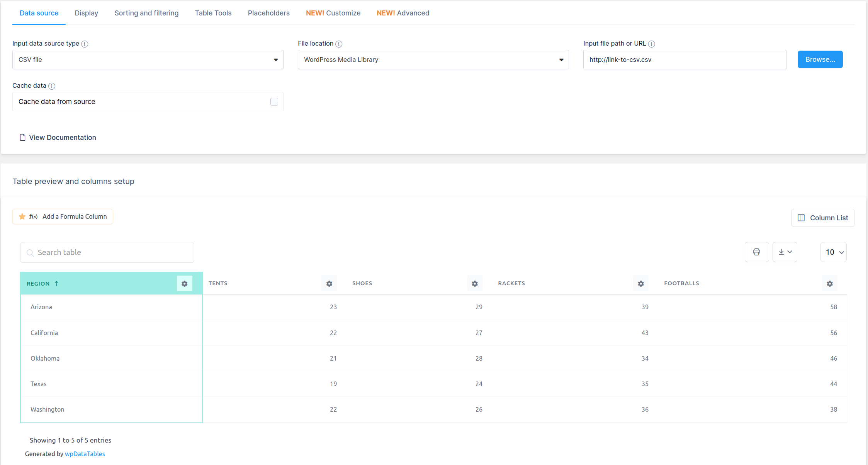Click the columns icon in Column List button
868x465 pixels.
(801, 218)
